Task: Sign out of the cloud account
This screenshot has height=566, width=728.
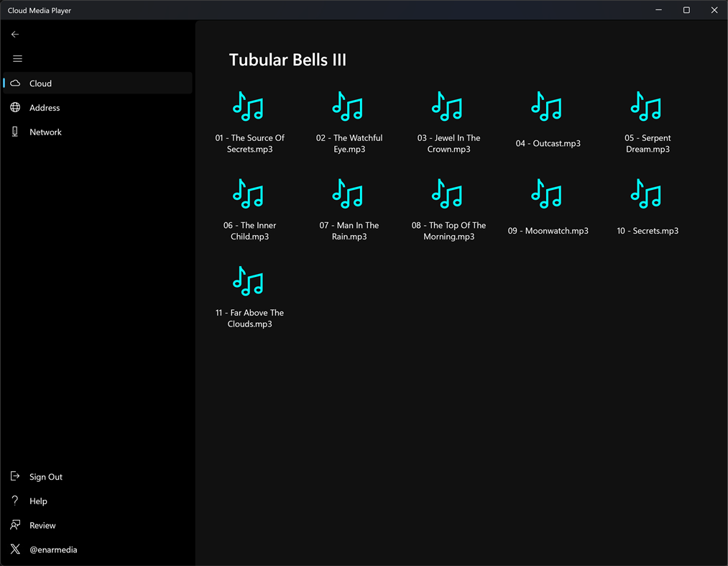Action: [x=46, y=476]
